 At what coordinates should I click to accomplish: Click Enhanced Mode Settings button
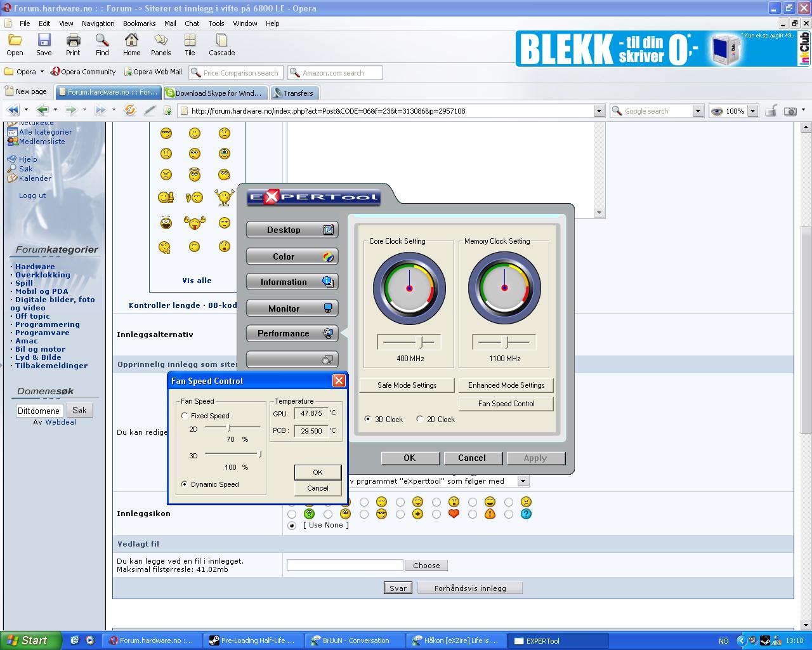506,385
